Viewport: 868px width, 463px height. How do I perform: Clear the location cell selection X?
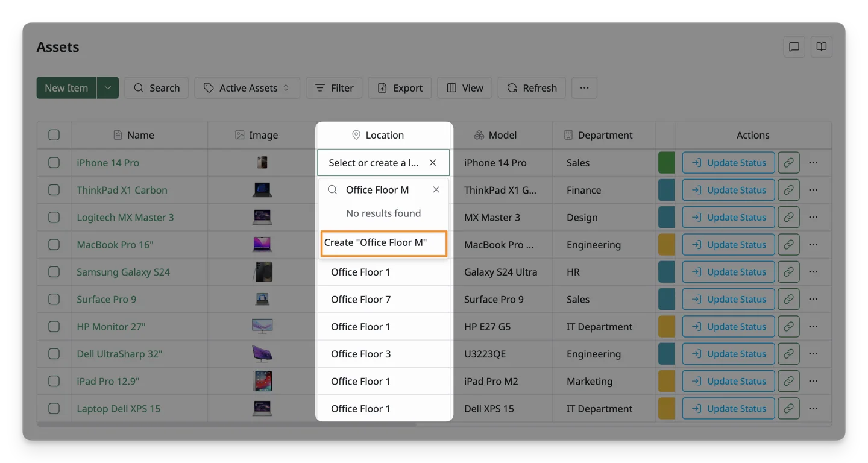[433, 163]
